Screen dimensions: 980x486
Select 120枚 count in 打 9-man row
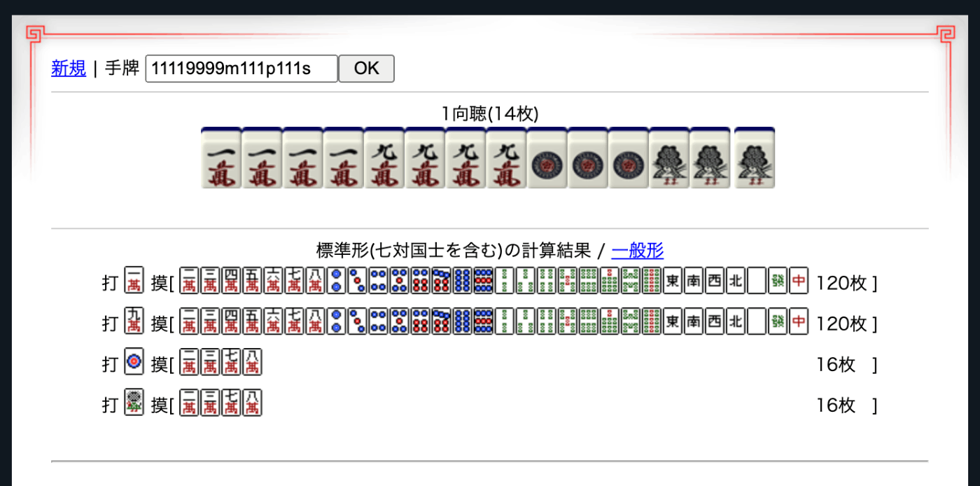842,324
